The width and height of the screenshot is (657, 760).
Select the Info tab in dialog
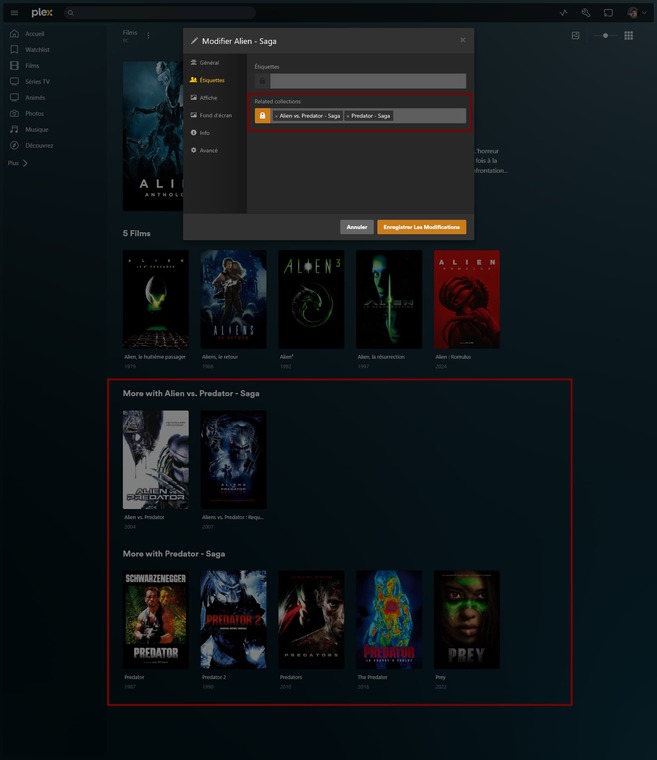click(x=200, y=132)
